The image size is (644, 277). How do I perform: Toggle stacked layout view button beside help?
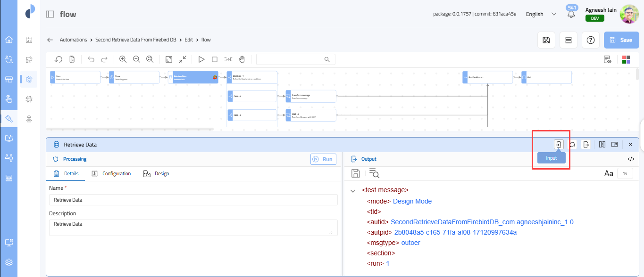click(x=568, y=40)
